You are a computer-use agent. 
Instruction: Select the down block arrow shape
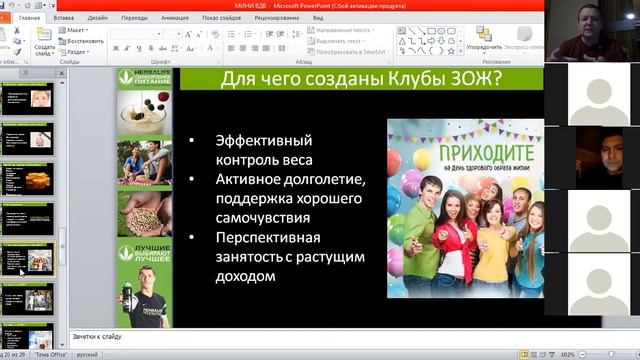tap(441, 41)
